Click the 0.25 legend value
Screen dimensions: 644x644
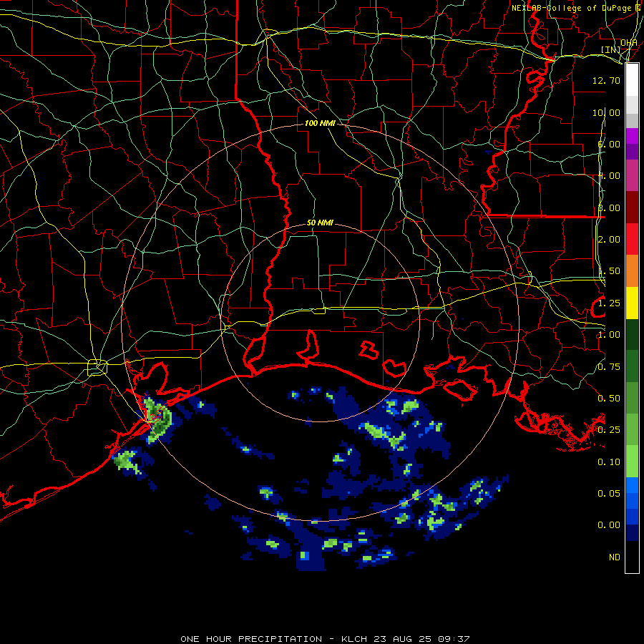(609, 430)
